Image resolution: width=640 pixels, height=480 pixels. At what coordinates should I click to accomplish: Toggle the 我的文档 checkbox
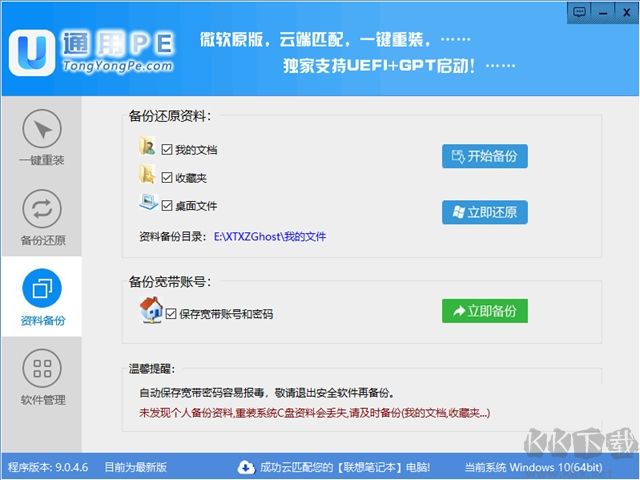pos(167,149)
